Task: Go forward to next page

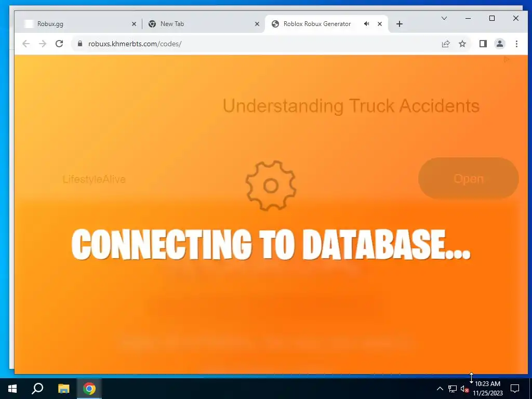Action: click(x=43, y=44)
